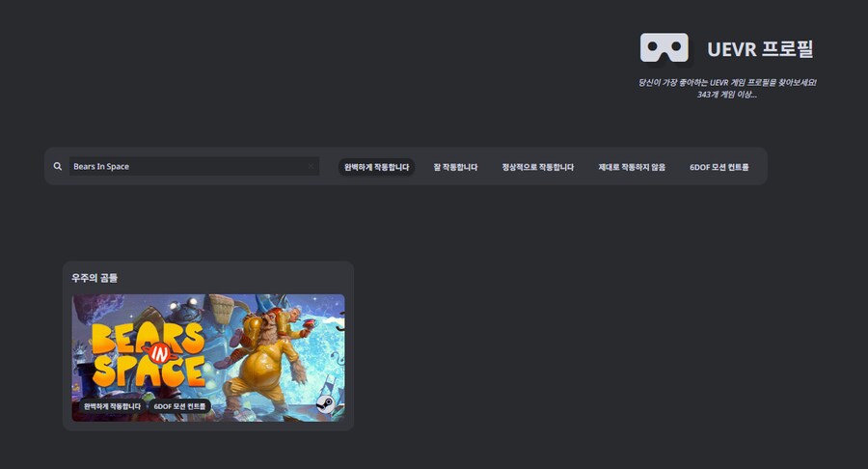
Task: Enable the 잘 작동합니다 filter
Action: pyautogui.click(x=455, y=167)
